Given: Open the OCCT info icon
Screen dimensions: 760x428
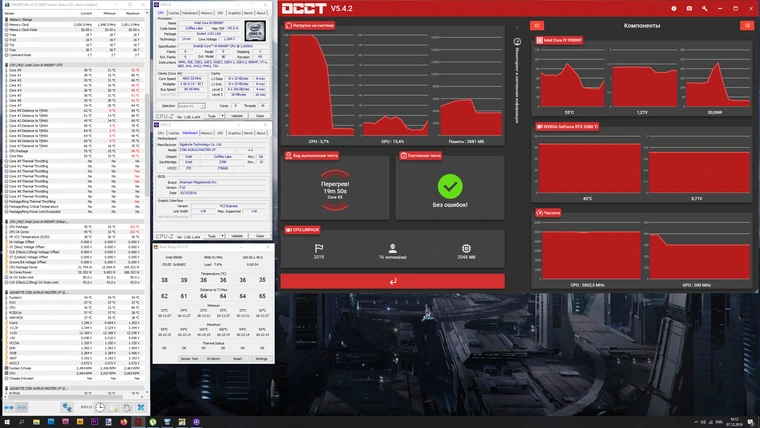Looking at the screenshot, I should point(673,8).
